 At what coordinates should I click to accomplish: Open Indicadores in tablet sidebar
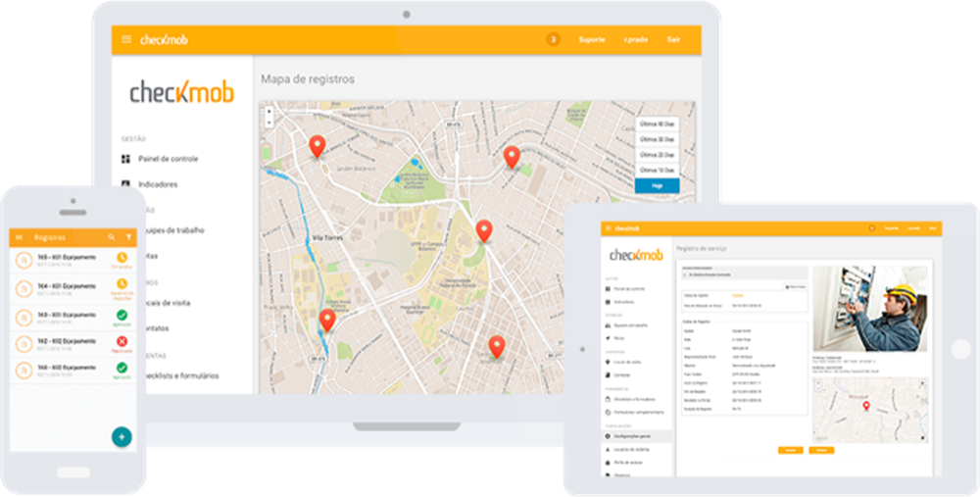tap(623, 302)
